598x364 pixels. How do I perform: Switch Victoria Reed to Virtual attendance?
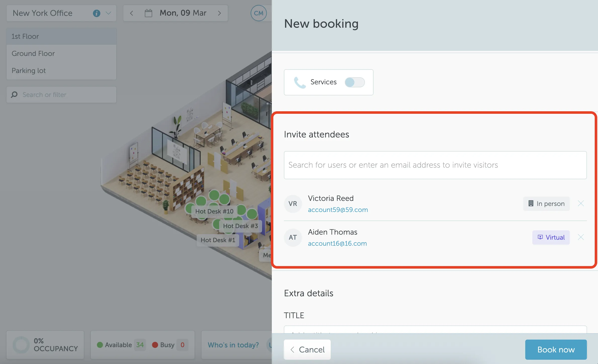(546, 204)
